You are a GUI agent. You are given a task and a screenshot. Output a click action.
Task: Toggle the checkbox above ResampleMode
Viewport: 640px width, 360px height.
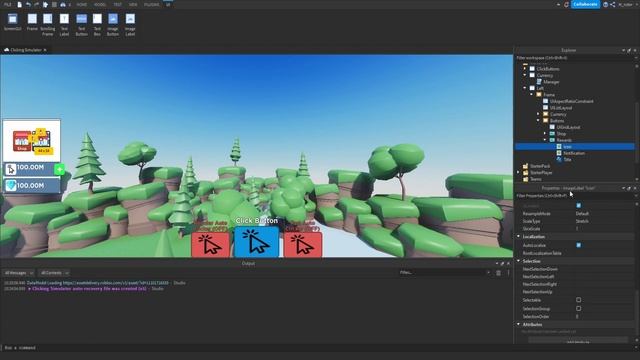point(578,205)
